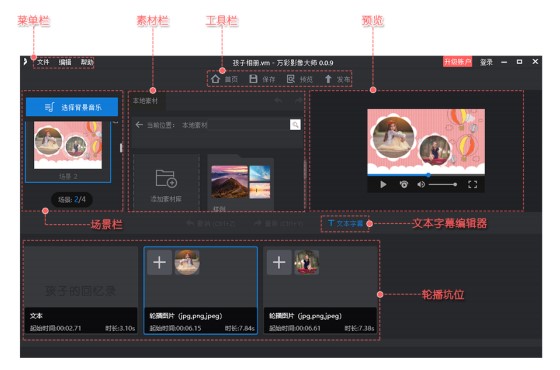560x370 pixels.
Task: Select the 场景 2 thumbnail
Action: click(68, 145)
